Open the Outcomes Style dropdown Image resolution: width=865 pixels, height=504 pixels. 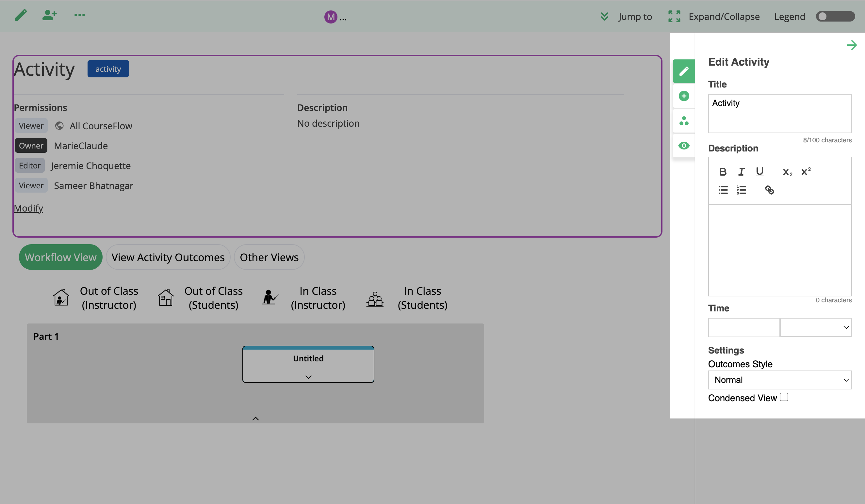tap(779, 380)
